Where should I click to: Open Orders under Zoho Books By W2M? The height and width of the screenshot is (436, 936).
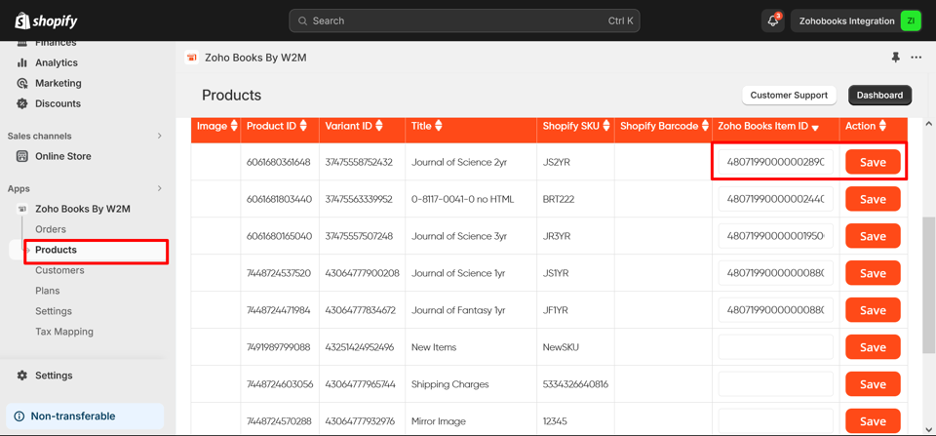click(50, 229)
